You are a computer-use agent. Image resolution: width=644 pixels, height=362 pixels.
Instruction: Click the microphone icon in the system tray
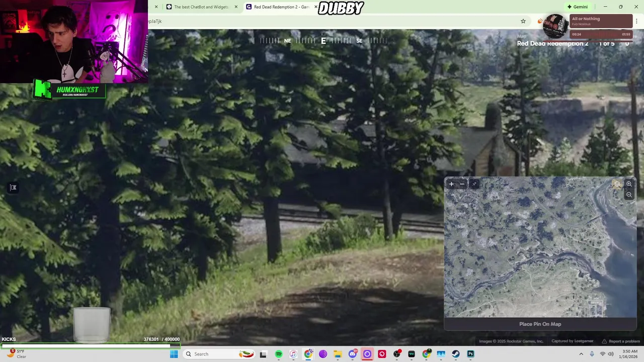[x=592, y=354]
